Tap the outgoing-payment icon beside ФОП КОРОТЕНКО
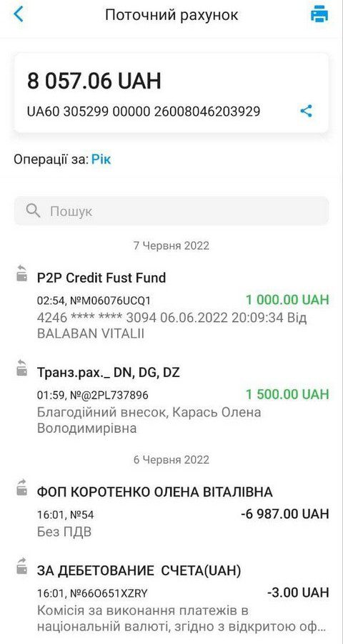This screenshot has width=343, height=644. (x=21, y=487)
